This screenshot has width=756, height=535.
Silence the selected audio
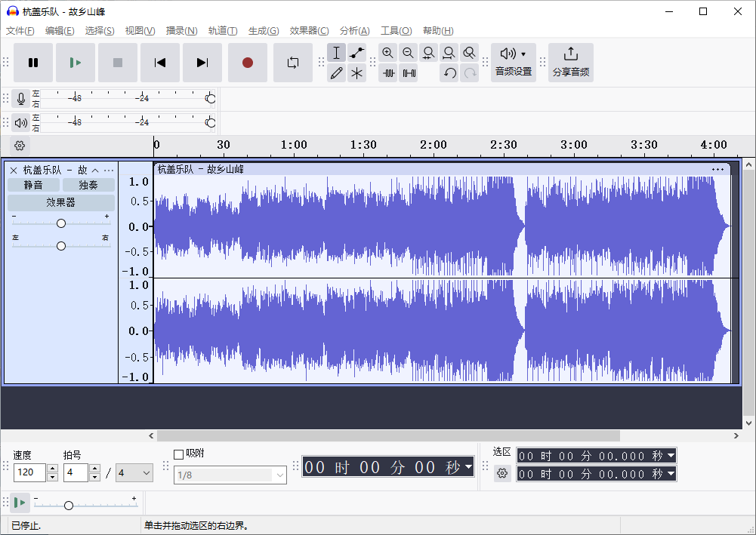point(409,73)
